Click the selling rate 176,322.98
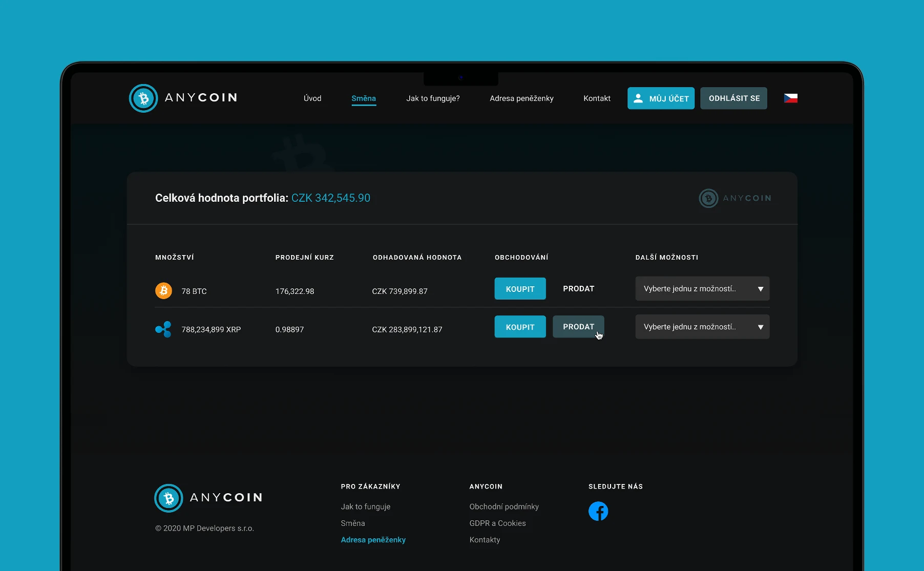 click(x=295, y=291)
